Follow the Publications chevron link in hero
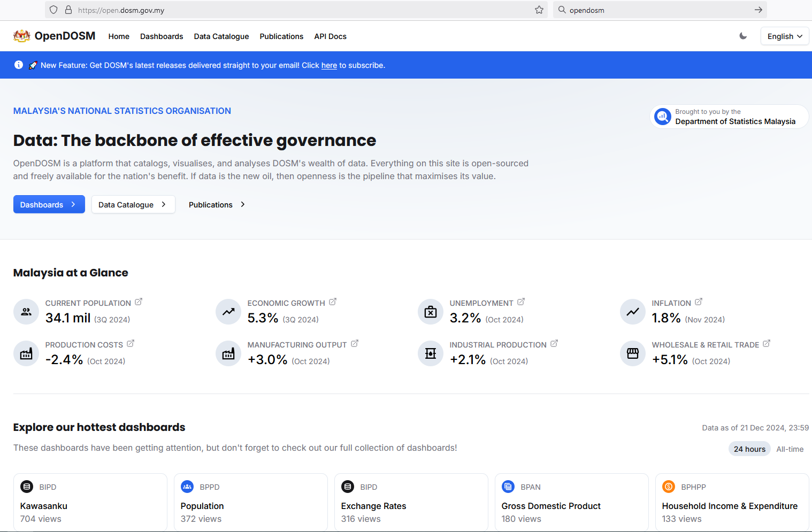Viewport: 812px width, 532px height. [x=217, y=205]
